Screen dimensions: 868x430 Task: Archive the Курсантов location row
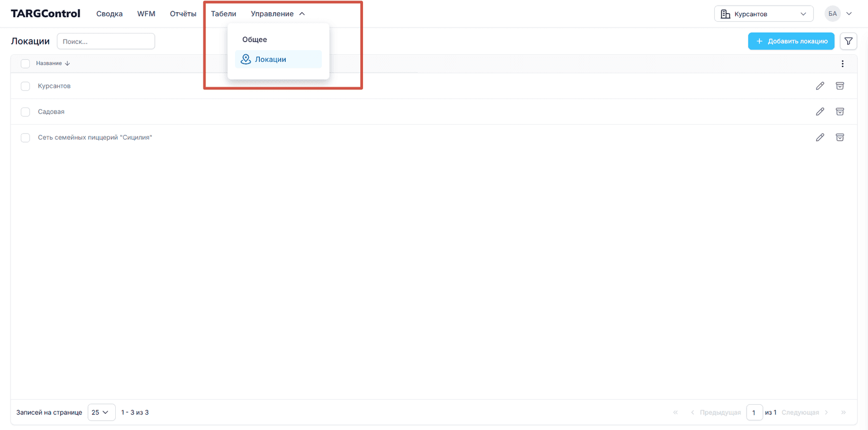tap(840, 86)
